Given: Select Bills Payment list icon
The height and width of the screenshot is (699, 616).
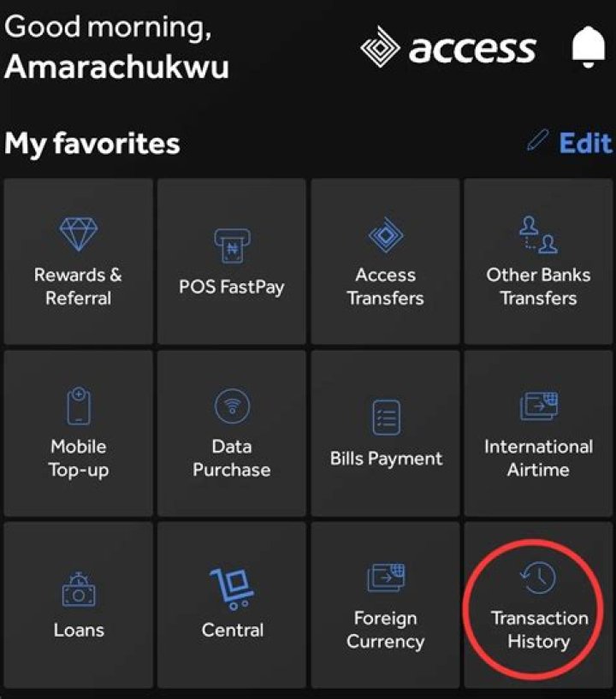Looking at the screenshot, I should pyautogui.click(x=386, y=418).
